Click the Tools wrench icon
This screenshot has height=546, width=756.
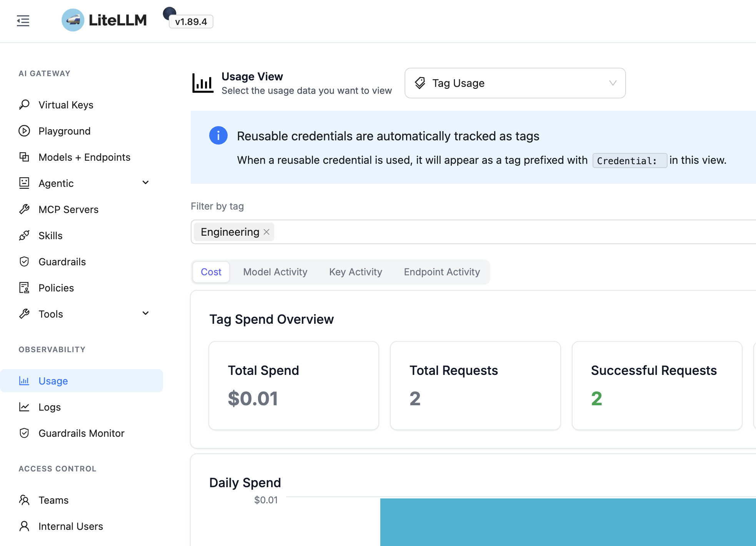coord(24,314)
